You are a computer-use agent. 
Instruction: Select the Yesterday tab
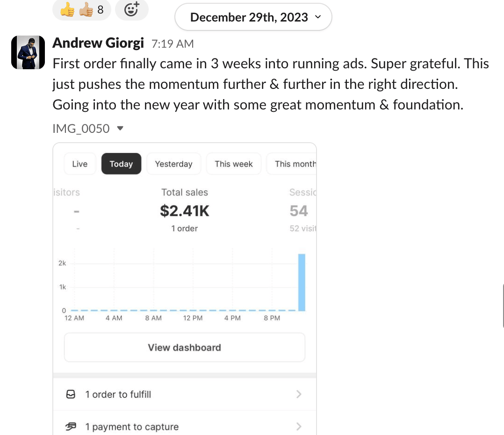point(173,164)
